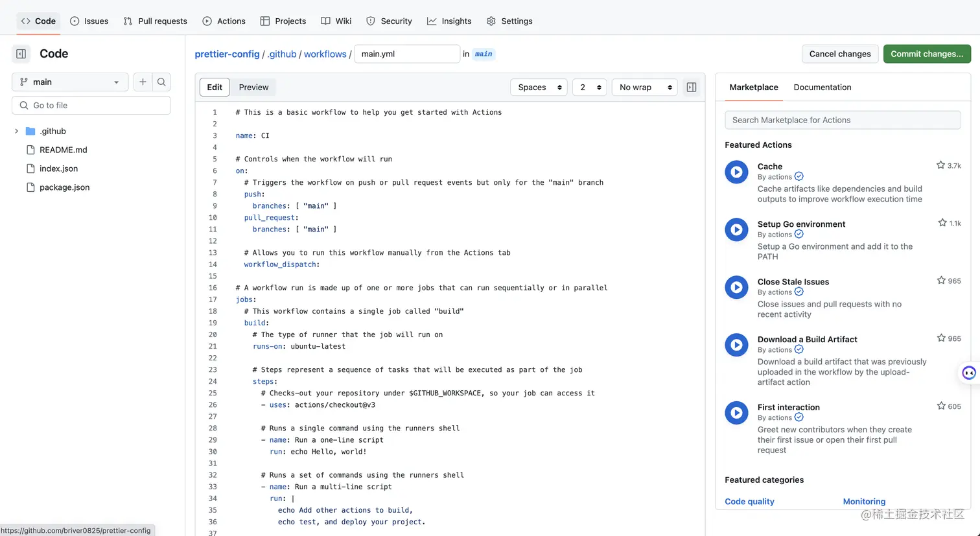Viewport: 980px width, 536px height.
Task: Click the package.json file icon
Action: coord(30,187)
